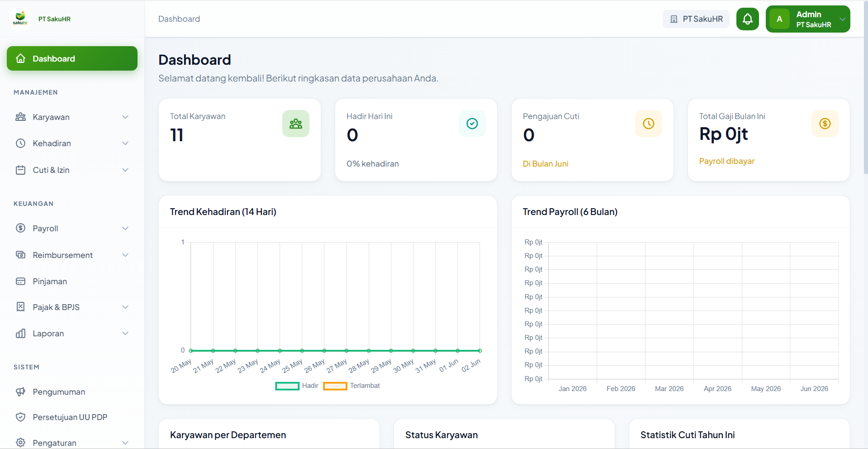Click the orange Terlambat legend swatch
This screenshot has width=868, height=449.
click(x=335, y=386)
